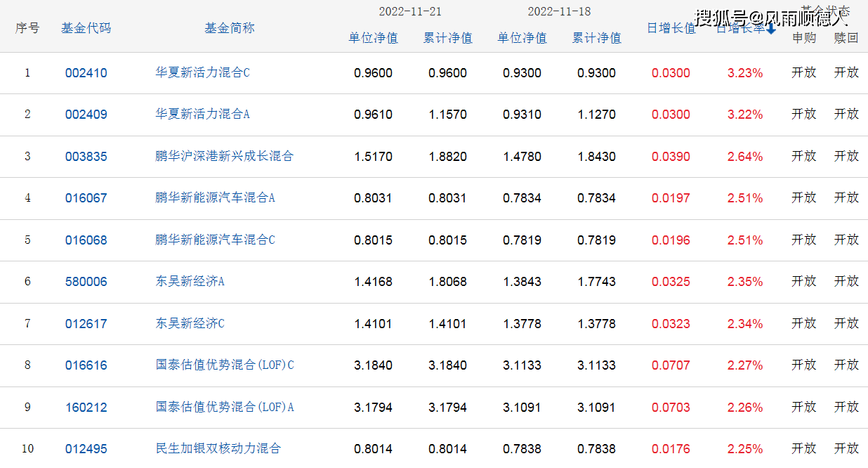The height and width of the screenshot is (468, 868).
Task: Open fund code 012617
Action: 86,324
